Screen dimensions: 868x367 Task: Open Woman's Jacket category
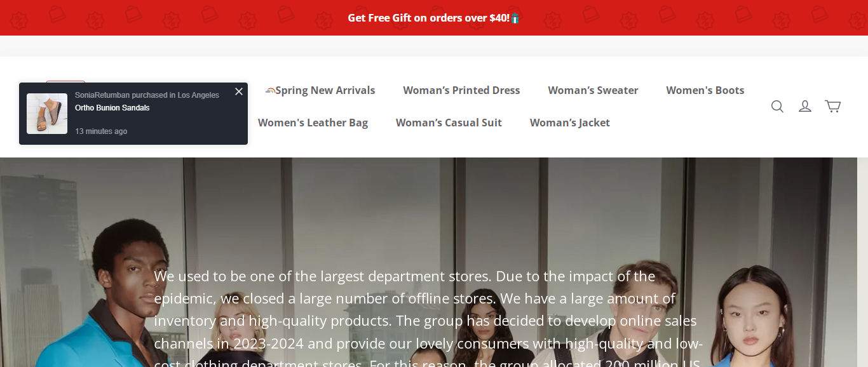(x=569, y=123)
